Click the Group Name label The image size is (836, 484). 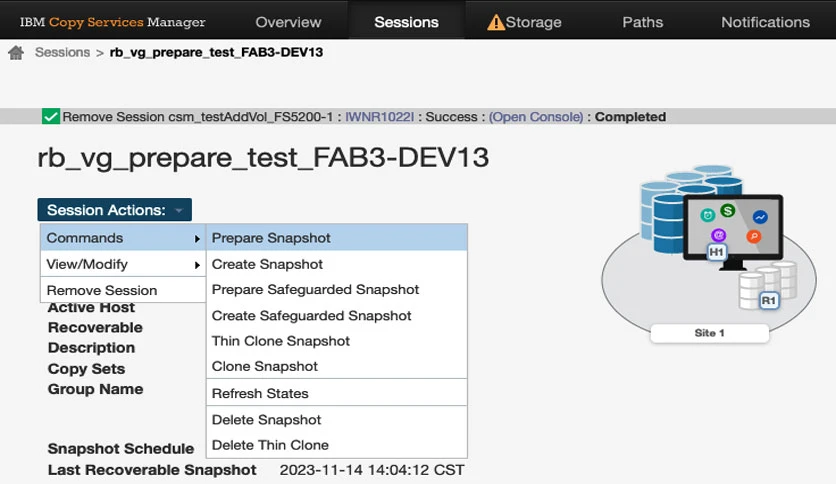[x=95, y=389]
